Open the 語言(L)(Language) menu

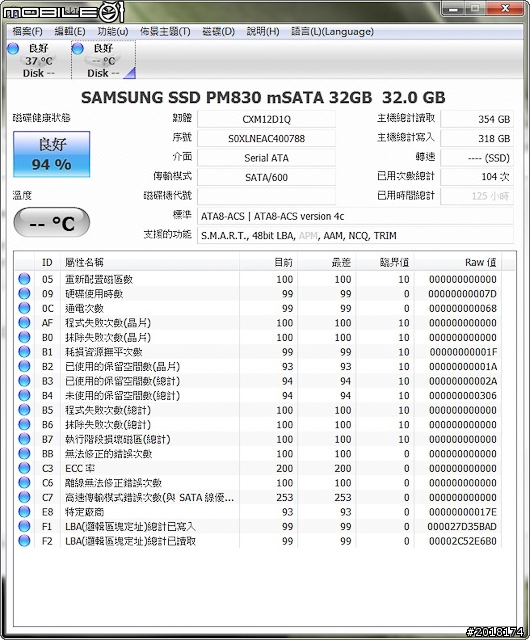(x=332, y=31)
